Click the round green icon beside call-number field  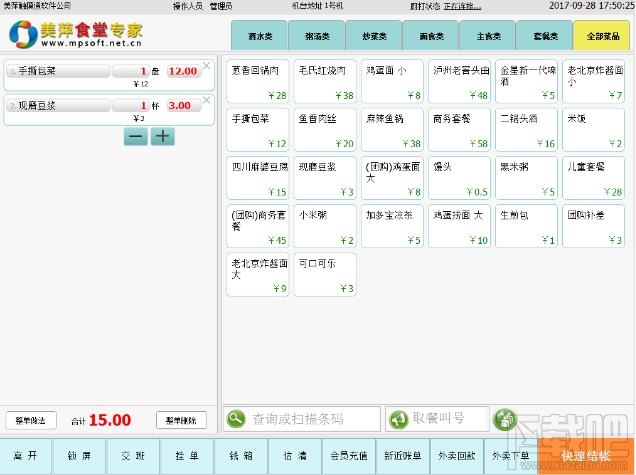[505, 419]
